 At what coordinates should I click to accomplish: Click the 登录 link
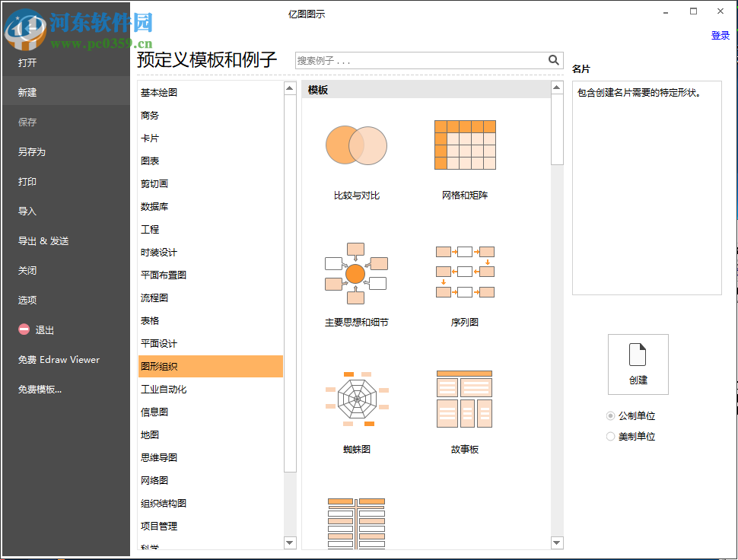pos(720,34)
